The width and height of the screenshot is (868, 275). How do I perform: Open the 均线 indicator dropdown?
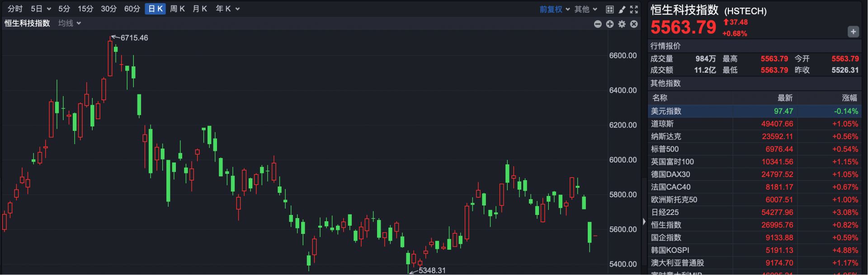click(69, 23)
